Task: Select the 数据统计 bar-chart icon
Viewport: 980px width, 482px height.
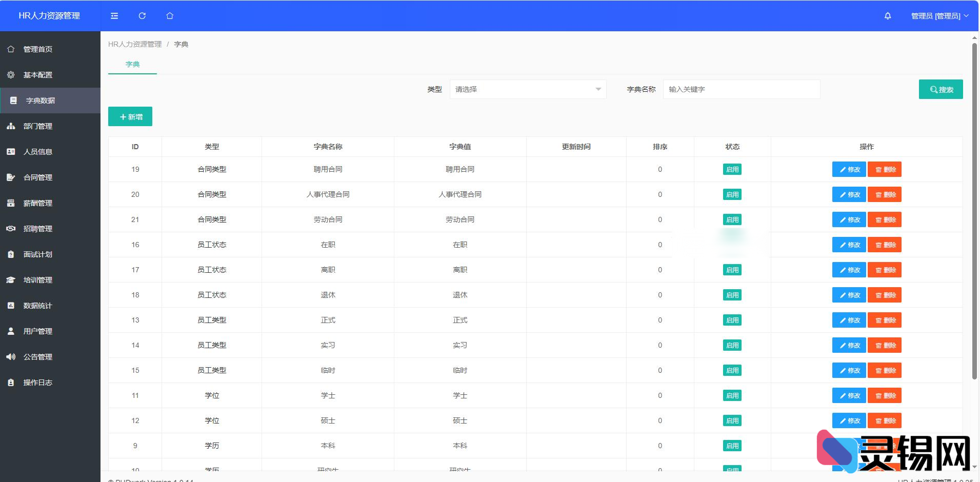Action: [11, 305]
